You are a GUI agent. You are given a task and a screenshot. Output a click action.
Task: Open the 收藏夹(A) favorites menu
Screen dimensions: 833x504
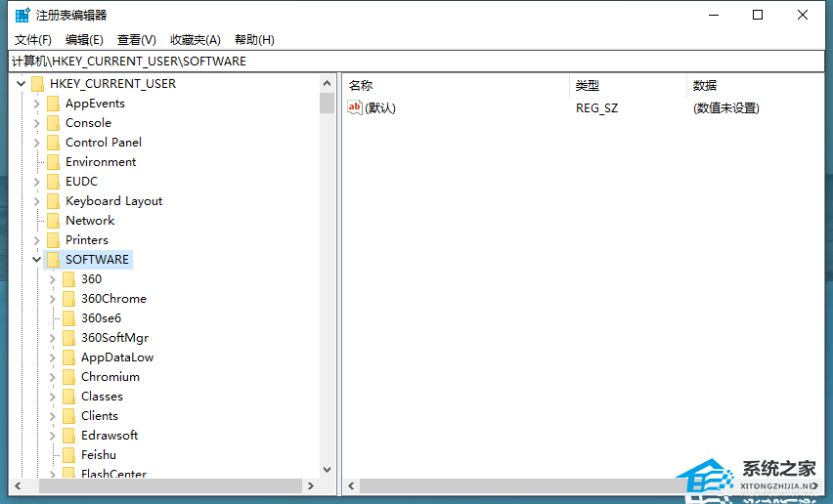(196, 40)
